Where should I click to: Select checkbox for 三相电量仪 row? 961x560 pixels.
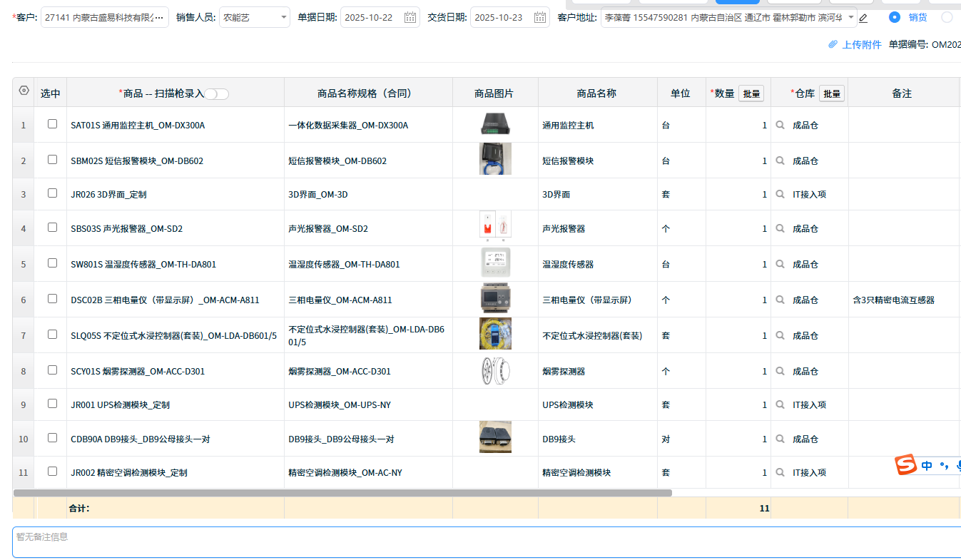[52, 299]
